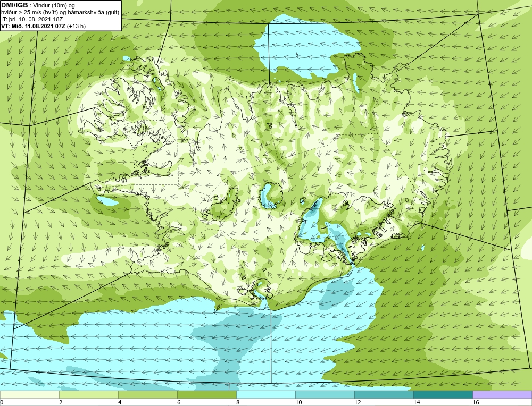Click the legend value '8'
This screenshot has height=406, width=532.
[238, 402]
